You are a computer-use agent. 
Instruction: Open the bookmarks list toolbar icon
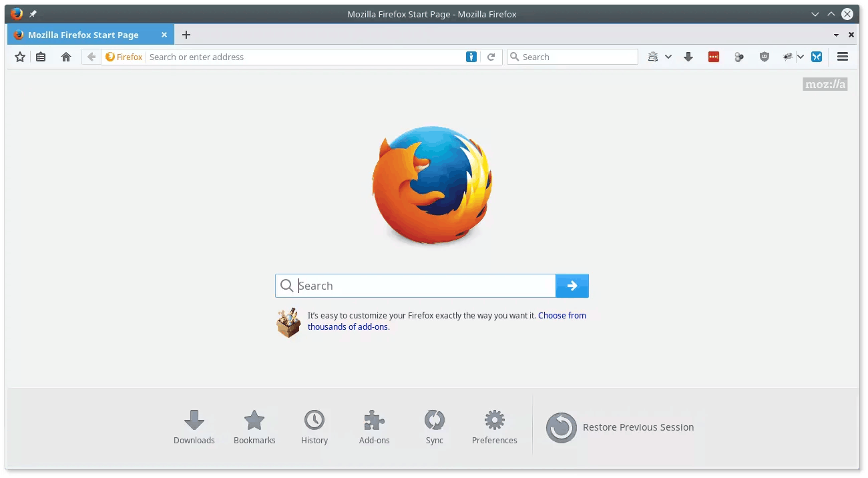41,57
